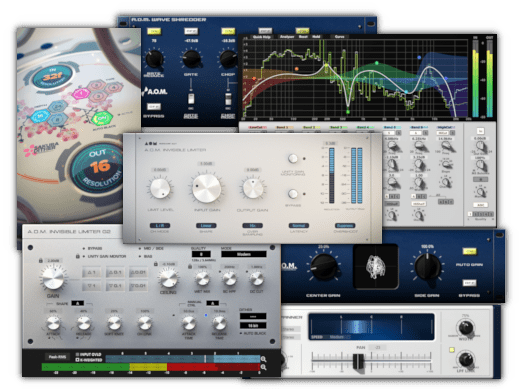Click the Width knob on the panner
Viewport: 519px width, 389px height.
tap(465, 327)
